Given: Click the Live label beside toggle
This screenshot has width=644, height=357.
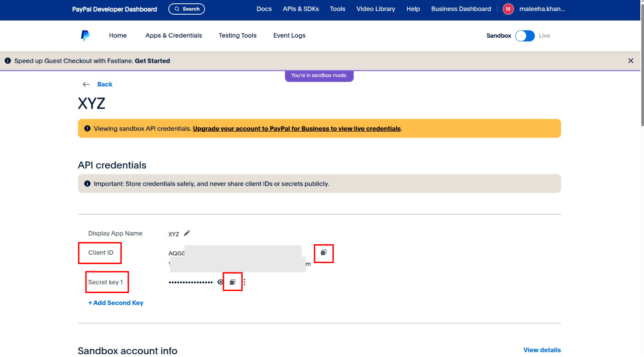Looking at the screenshot, I should 544,35.
